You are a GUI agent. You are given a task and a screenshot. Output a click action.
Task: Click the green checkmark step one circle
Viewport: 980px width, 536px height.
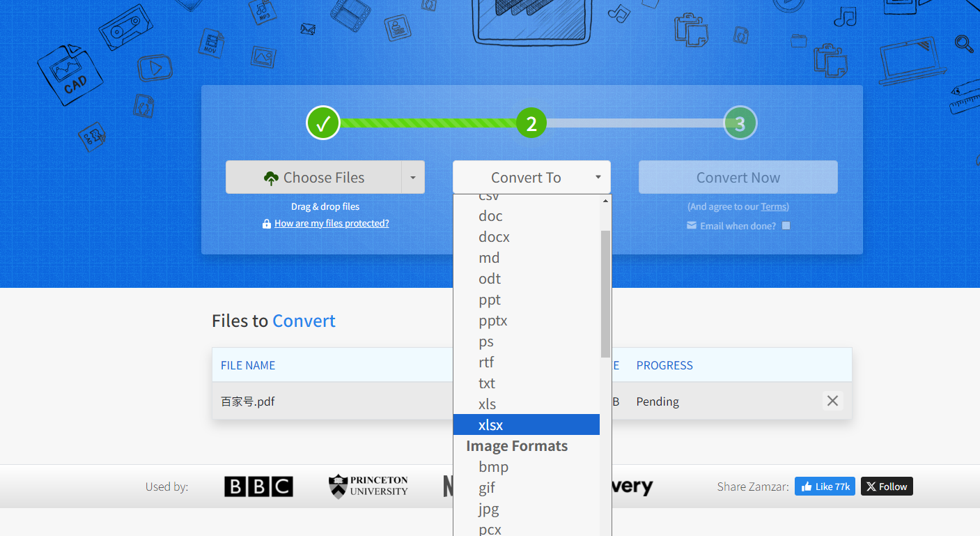click(x=322, y=123)
